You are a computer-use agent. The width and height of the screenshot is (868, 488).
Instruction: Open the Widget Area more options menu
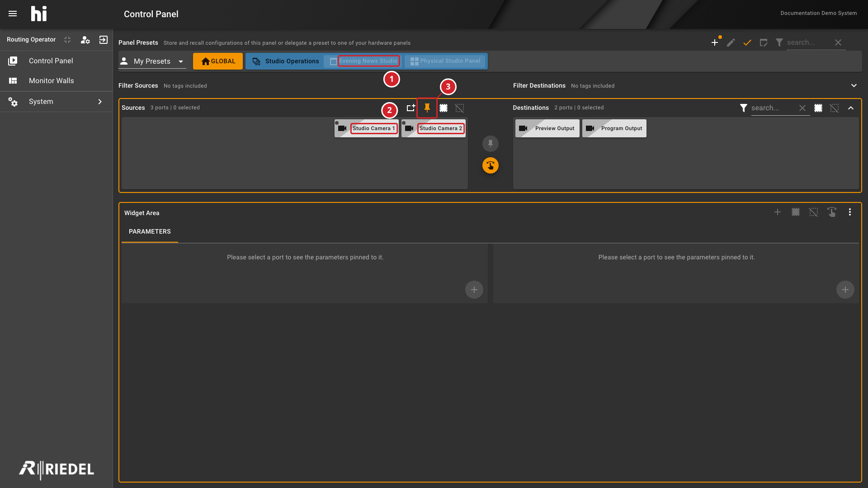click(850, 212)
